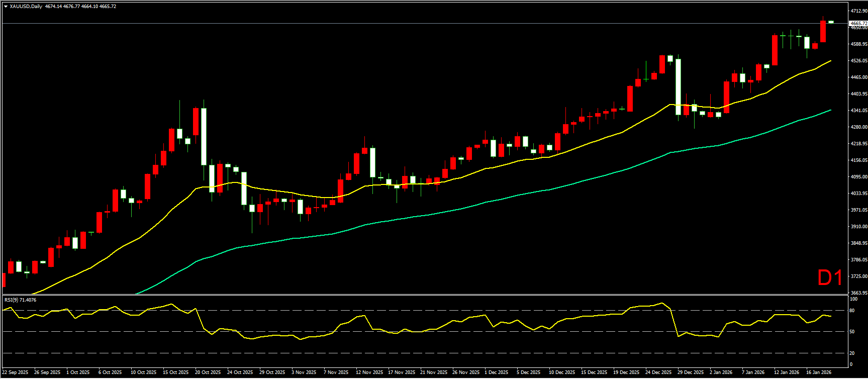Click the RSI 50 level scale label
The width and height of the screenshot is (868, 379).
(852, 332)
